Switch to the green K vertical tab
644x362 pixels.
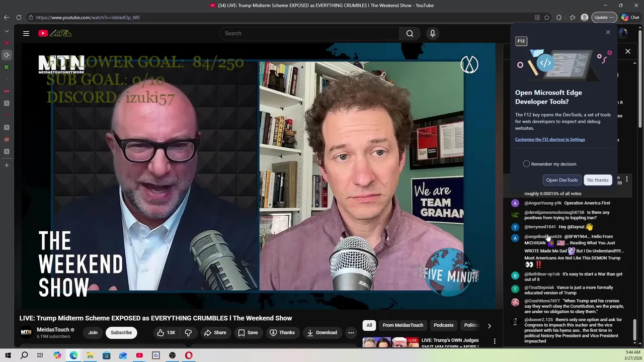(x=7, y=67)
